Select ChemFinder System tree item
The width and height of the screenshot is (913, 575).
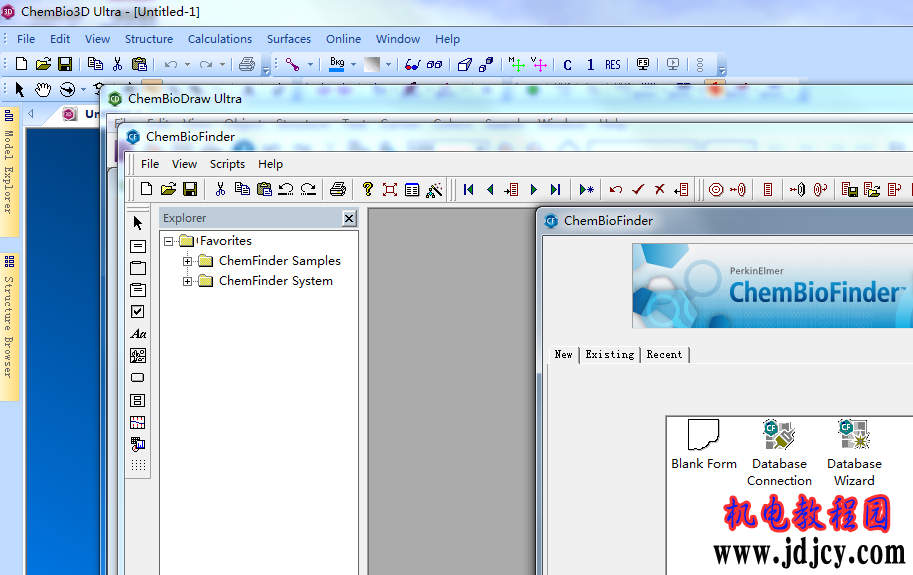276,281
